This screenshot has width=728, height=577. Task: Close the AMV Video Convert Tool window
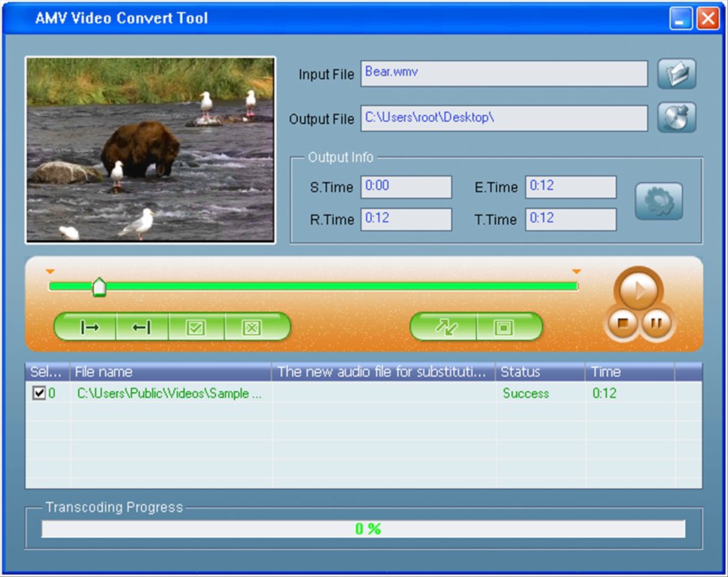708,19
